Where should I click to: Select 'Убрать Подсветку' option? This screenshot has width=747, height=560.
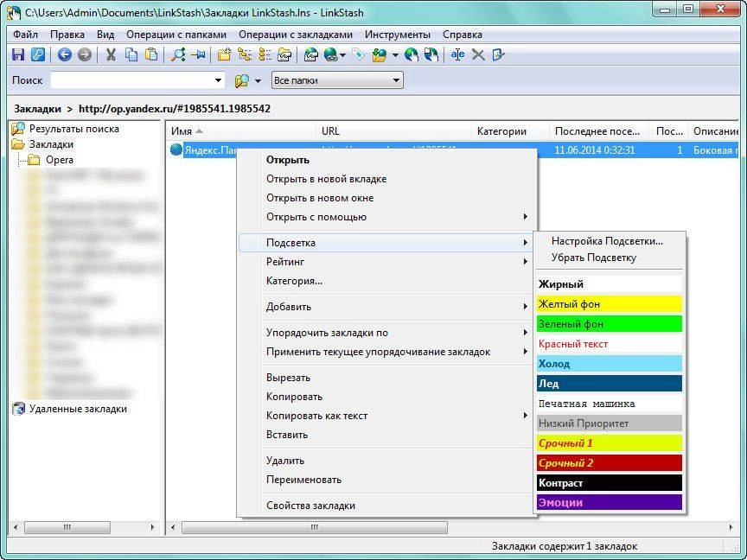[609, 258]
